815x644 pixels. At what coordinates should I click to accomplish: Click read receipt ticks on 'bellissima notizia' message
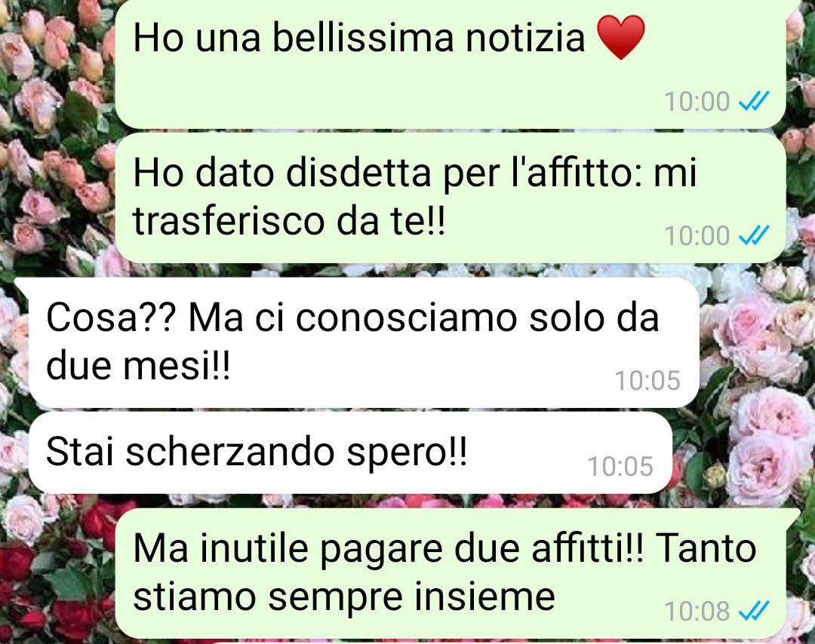coord(754,101)
